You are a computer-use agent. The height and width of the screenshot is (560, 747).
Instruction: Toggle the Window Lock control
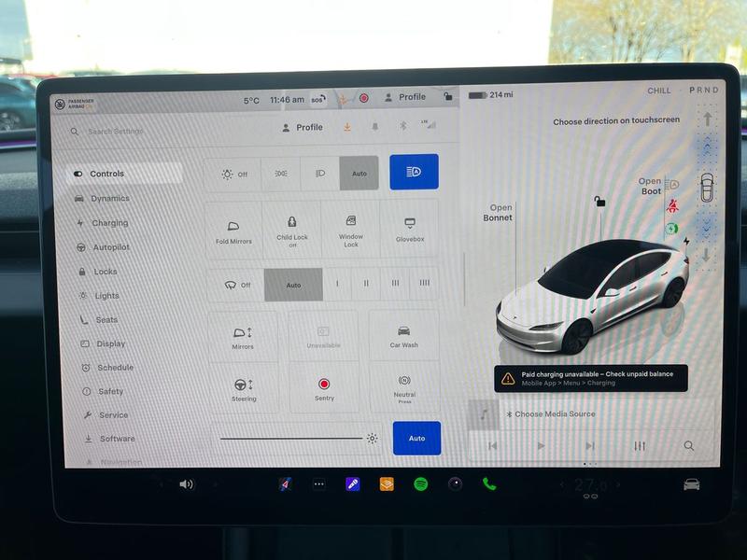352,230
